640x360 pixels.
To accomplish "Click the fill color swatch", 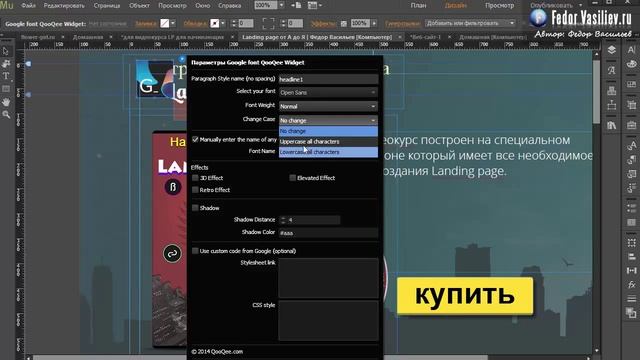I will pyautogui.click(x=164, y=23).
